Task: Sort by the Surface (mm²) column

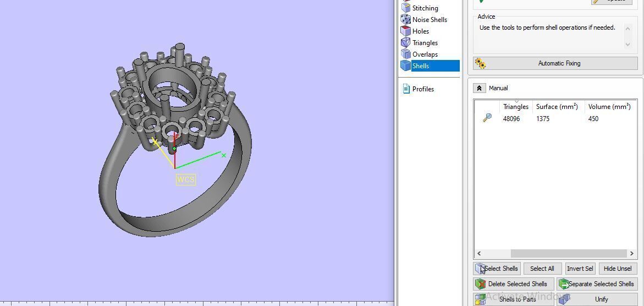Action: pyautogui.click(x=557, y=107)
